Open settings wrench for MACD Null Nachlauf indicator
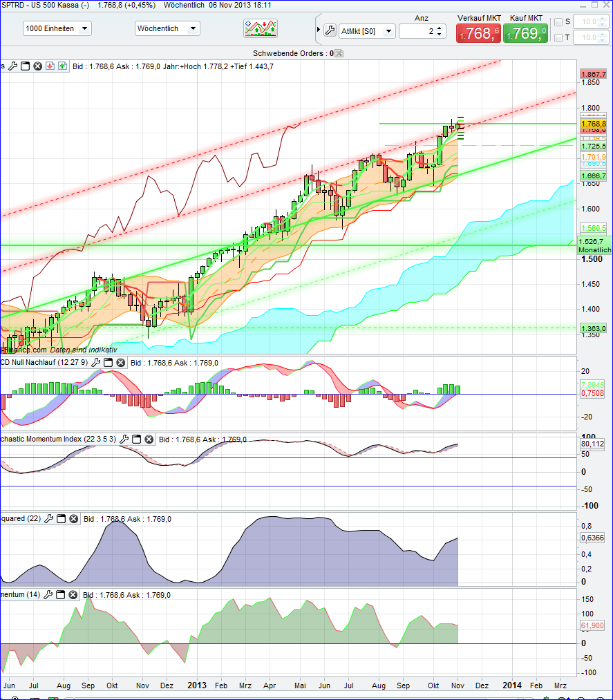The height and width of the screenshot is (700, 613). pos(96,362)
